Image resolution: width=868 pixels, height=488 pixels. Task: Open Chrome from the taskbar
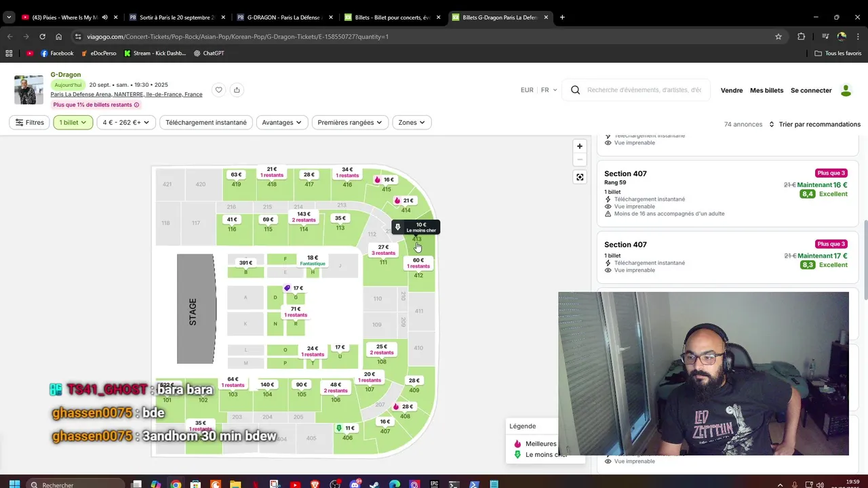[176, 484]
